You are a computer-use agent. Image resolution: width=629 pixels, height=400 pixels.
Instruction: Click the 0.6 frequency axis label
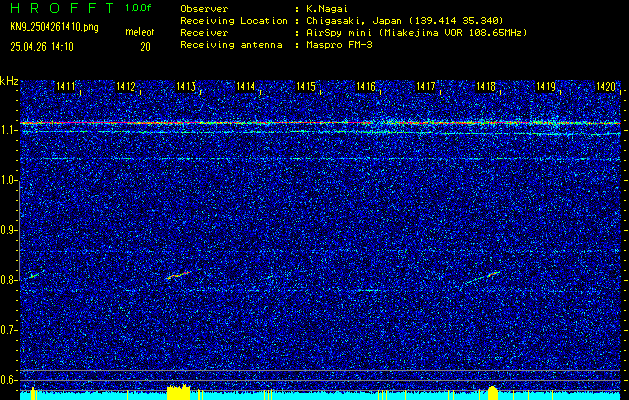pos(8,380)
